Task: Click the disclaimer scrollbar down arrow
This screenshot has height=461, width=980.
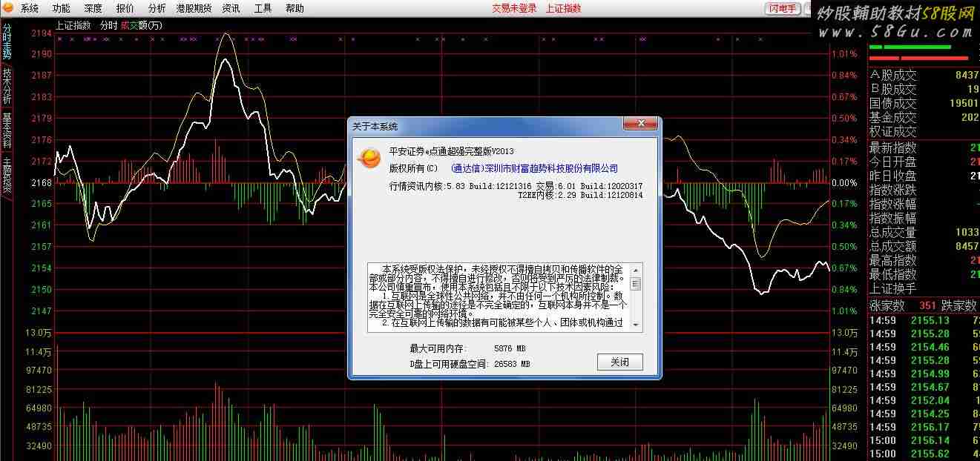Action: point(636,325)
